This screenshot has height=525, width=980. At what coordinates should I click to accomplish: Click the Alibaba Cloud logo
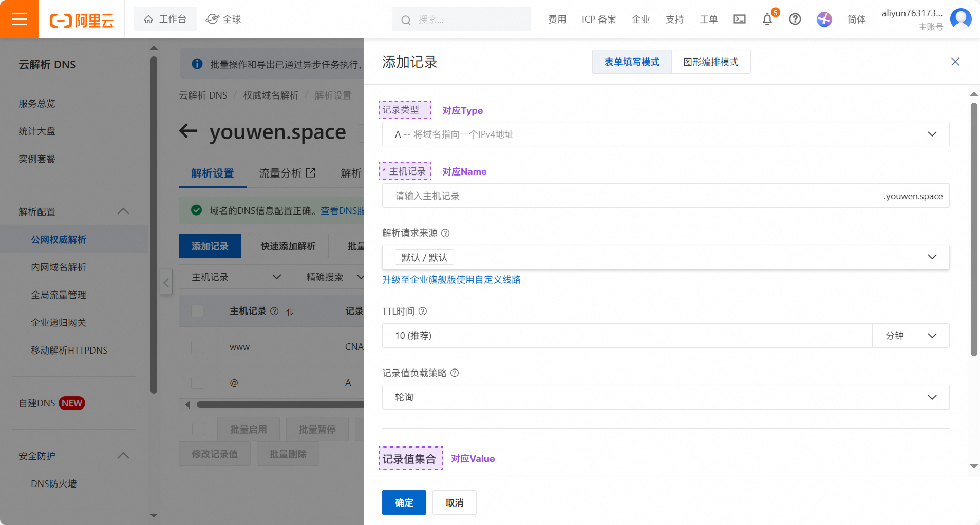pyautogui.click(x=81, y=20)
